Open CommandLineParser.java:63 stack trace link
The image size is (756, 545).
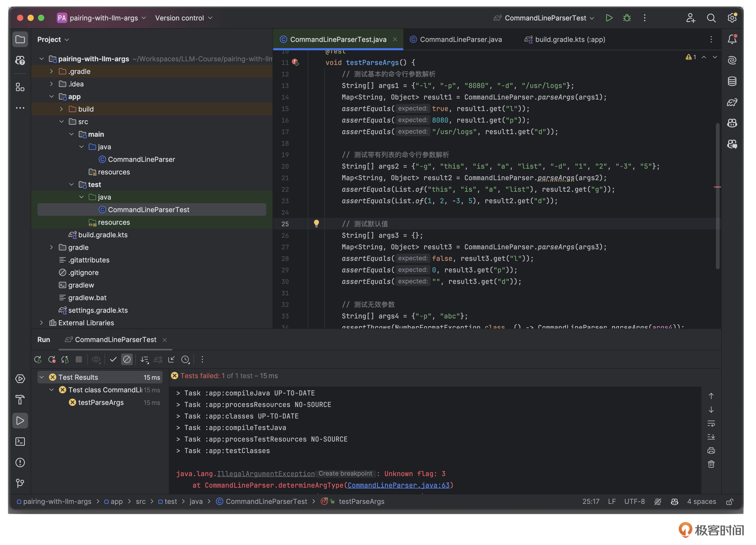pos(398,485)
